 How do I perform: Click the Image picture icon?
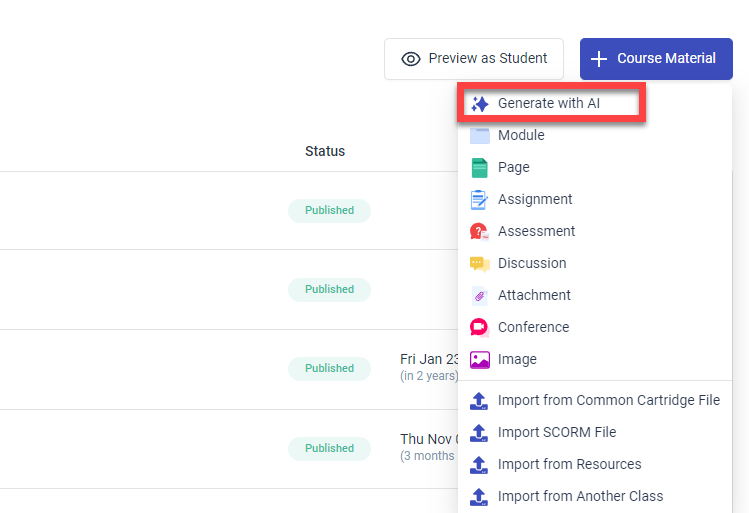[x=480, y=360]
